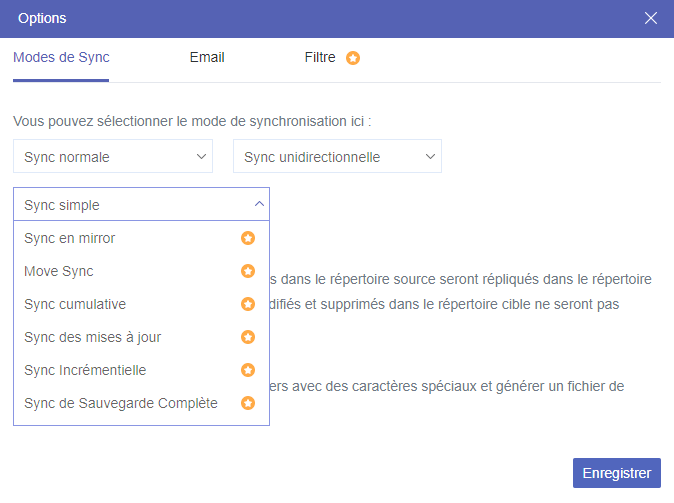Choose Sync en mirror from the list
Screen dimensions: 674x503
[70, 238]
